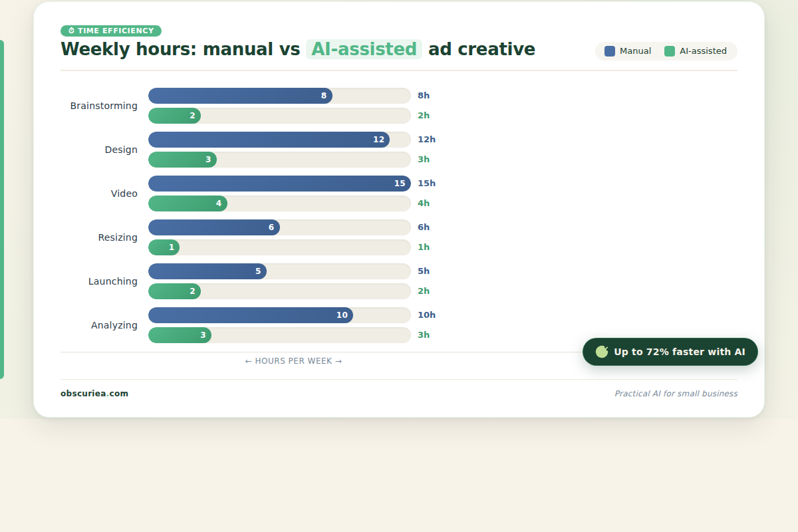Click the Launching AI-assisted bar showing 2
The width and height of the screenshot is (798, 532).
point(174,291)
